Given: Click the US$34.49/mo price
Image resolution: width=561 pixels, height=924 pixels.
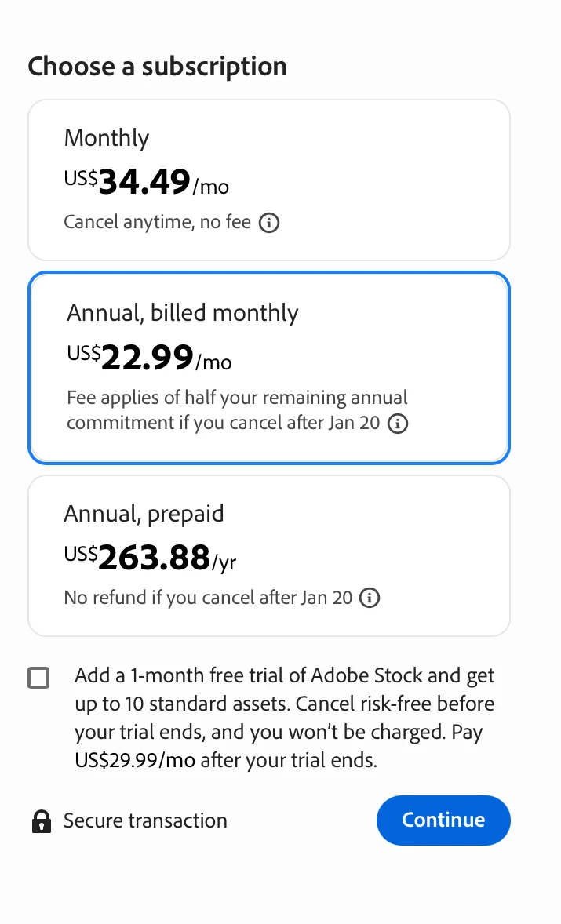Looking at the screenshot, I should click(x=146, y=181).
